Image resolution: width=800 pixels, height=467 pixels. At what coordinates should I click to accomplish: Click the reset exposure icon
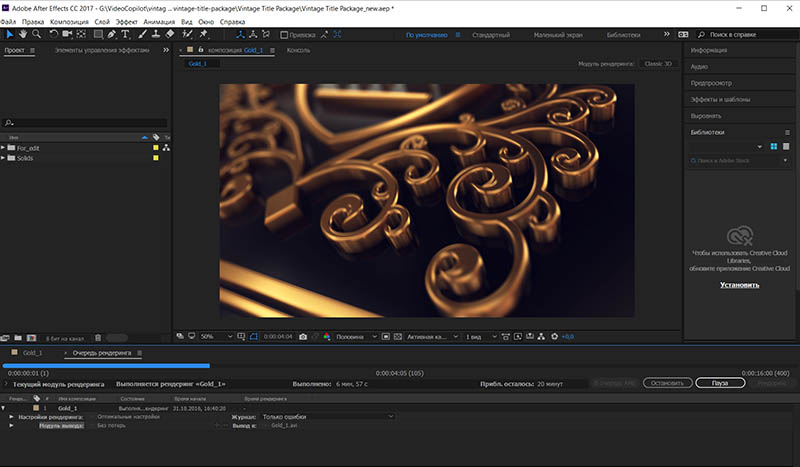[555, 337]
